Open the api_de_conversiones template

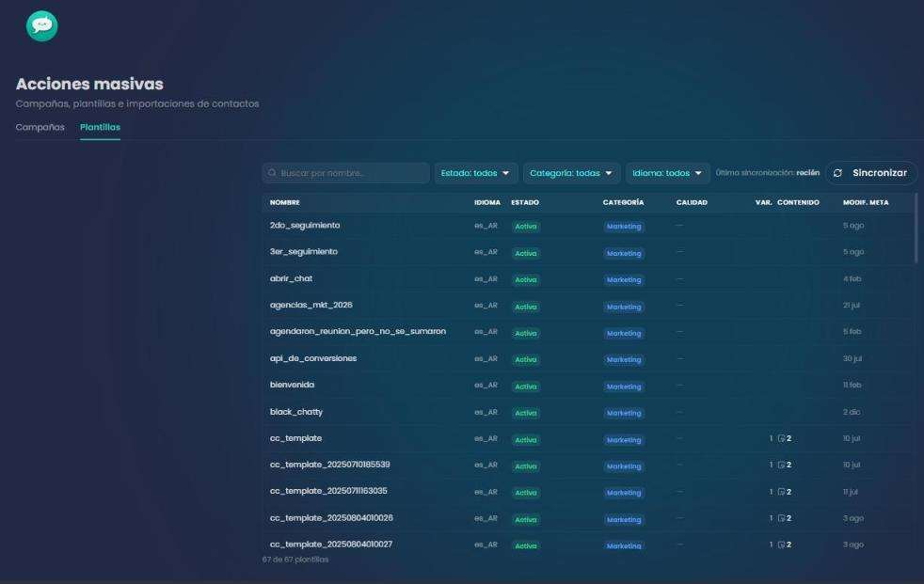pos(313,358)
